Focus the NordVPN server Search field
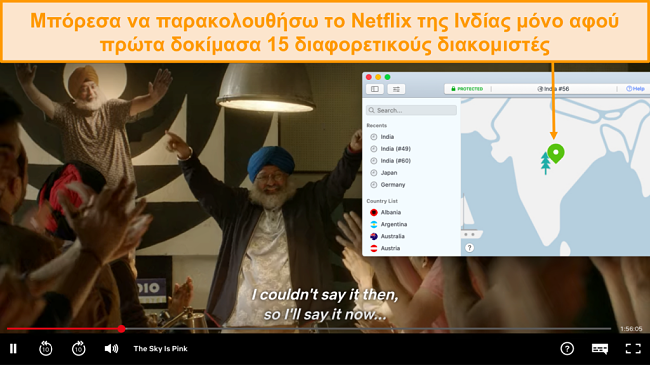The image size is (650, 365). pyautogui.click(x=411, y=110)
